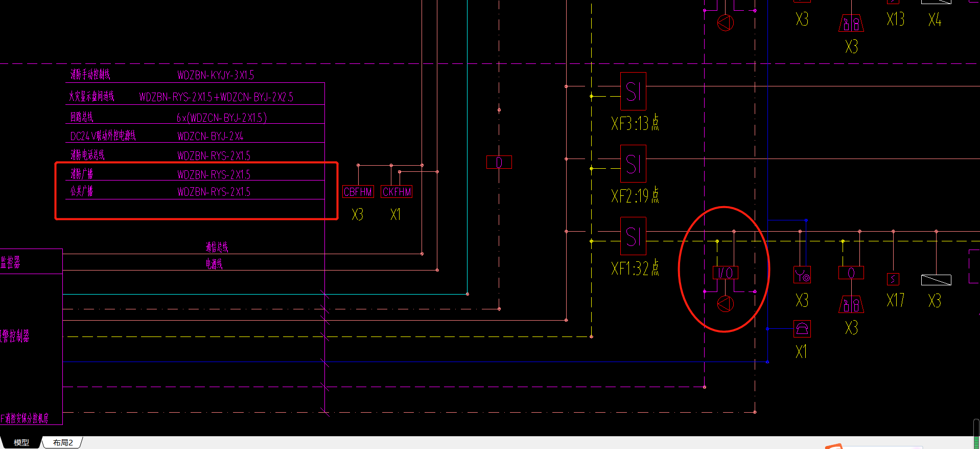Select the D box on dash-dot line
This screenshot has width=980, height=449.
(499, 162)
